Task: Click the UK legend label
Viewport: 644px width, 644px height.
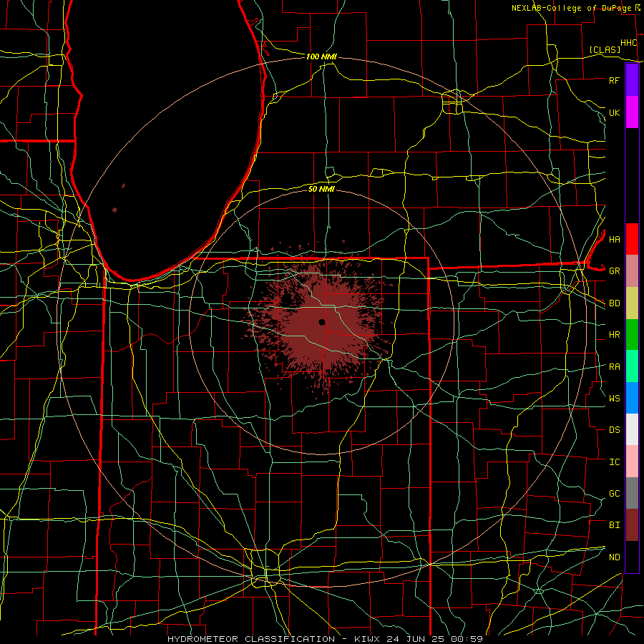Action: [614, 112]
